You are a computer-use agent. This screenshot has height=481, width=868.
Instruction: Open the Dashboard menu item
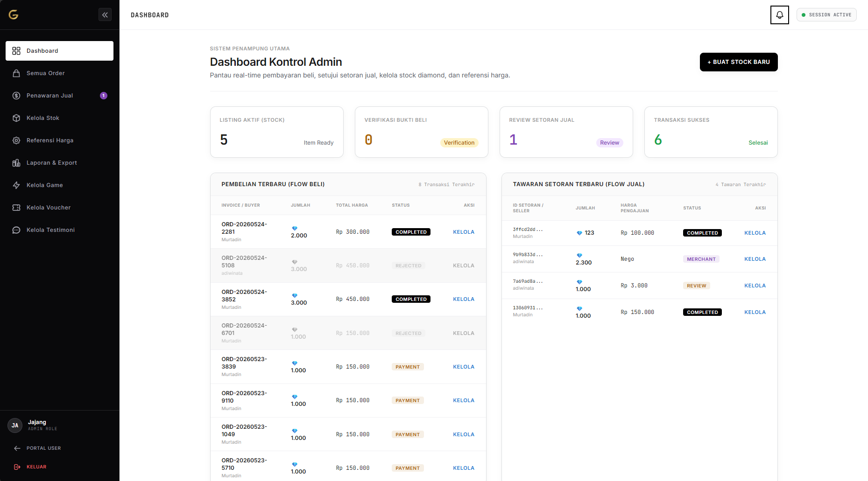pos(59,51)
